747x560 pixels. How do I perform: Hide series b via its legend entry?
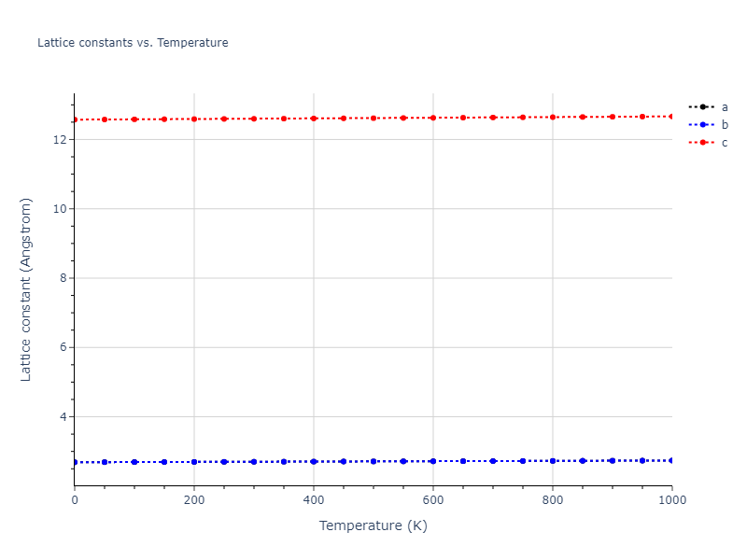pos(725,124)
